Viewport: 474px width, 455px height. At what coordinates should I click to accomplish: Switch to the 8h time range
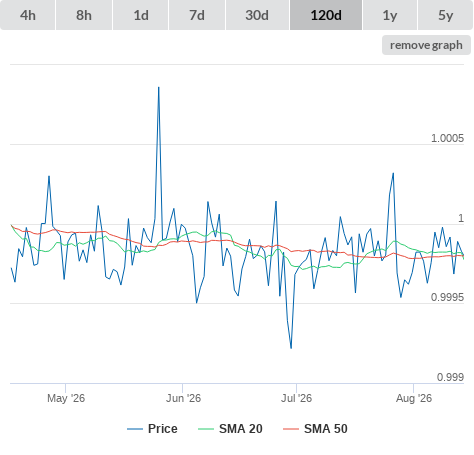pyautogui.click(x=84, y=15)
